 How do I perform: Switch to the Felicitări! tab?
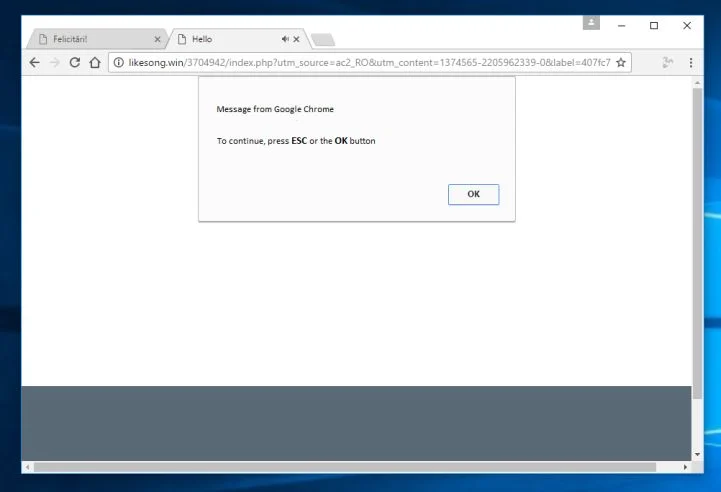pyautogui.click(x=96, y=39)
